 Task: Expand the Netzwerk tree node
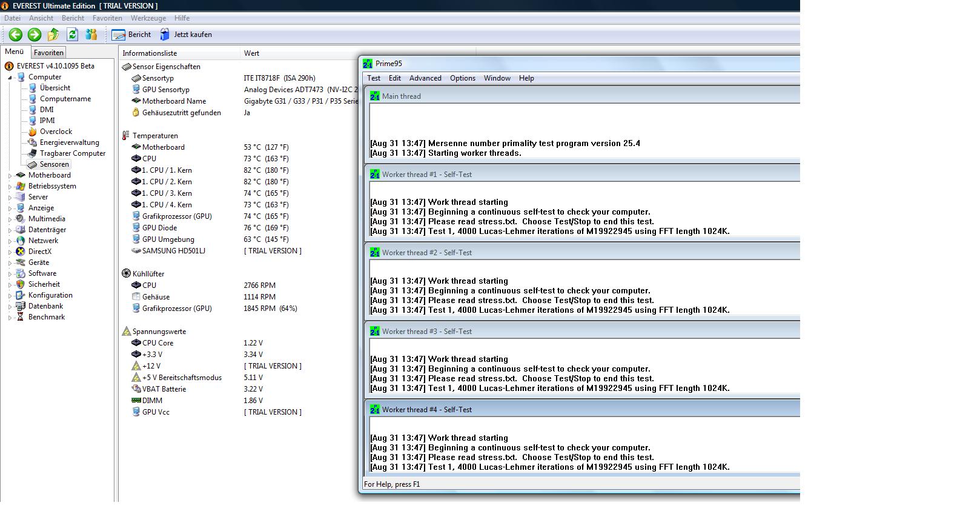(10, 241)
